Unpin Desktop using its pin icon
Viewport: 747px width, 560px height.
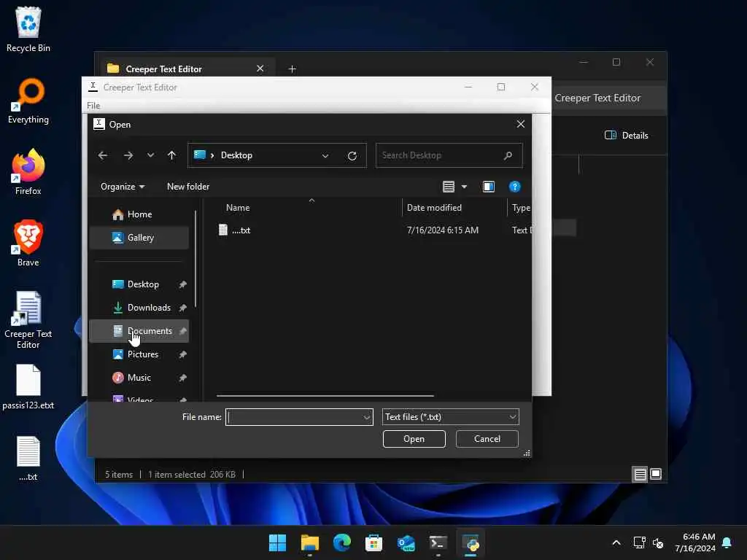click(x=182, y=284)
